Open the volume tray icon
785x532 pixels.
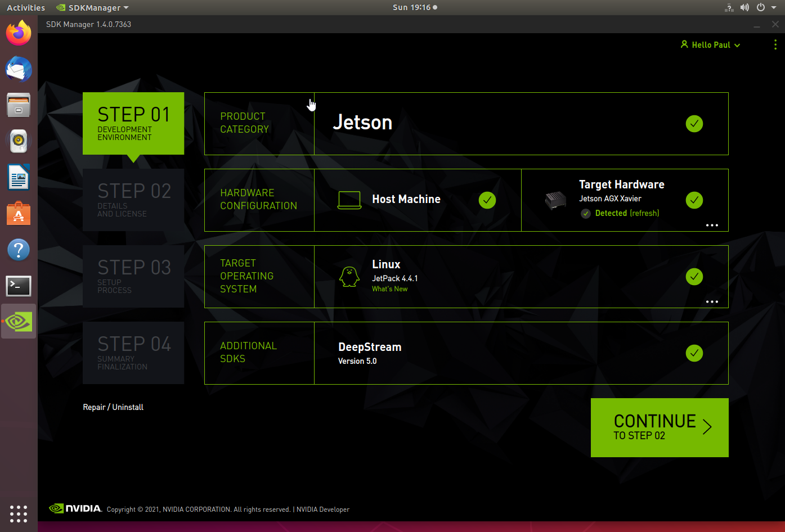tap(744, 7)
